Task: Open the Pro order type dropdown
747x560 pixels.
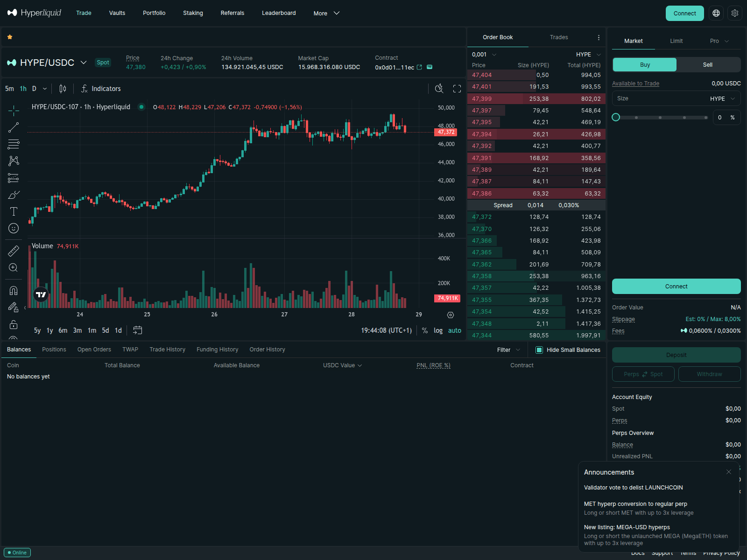Action: click(x=719, y=41)
